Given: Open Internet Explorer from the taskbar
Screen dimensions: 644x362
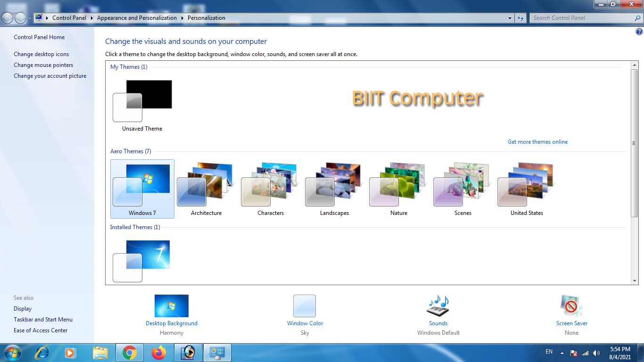Looking at the screenshot, I should pos(42,353).
